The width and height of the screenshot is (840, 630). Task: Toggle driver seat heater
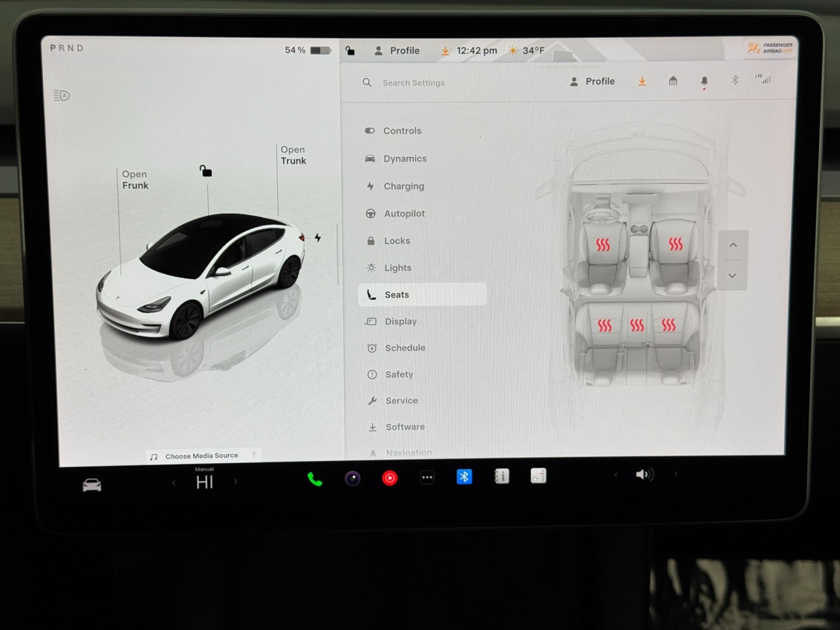[x=603, y=245]
